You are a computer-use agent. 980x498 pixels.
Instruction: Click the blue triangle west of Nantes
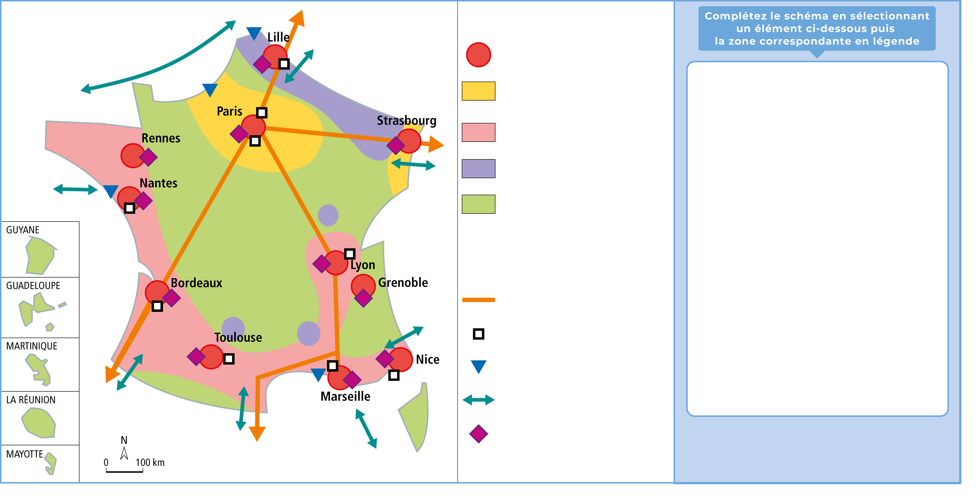click(111, 192)
